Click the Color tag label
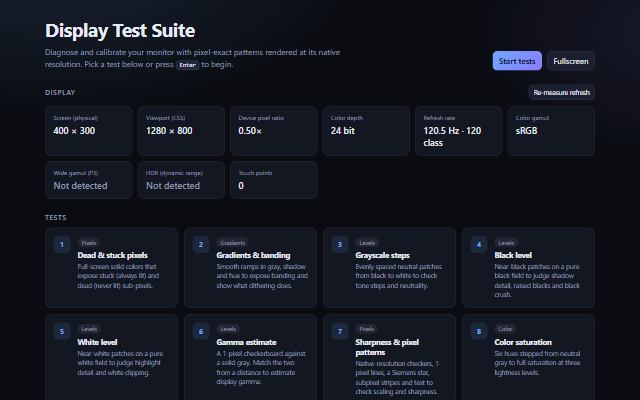The image size is (640, 400). click(505, 329)
